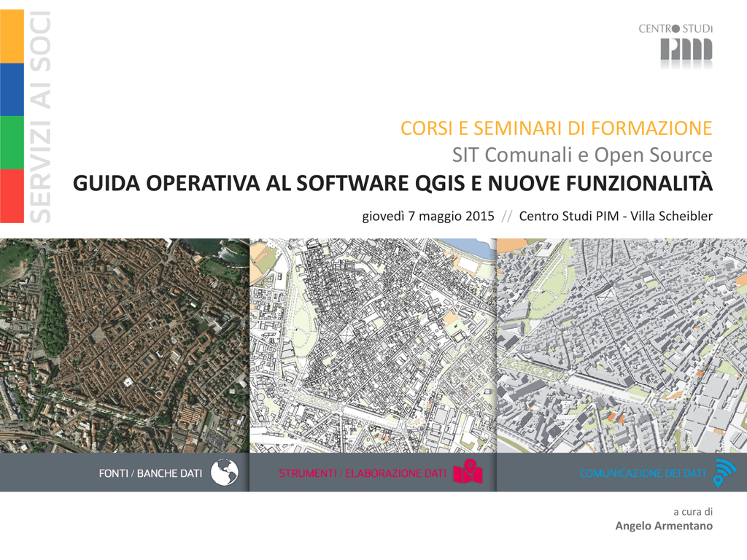Click the vertical 'SERVIZI AI SOCI' text
Viewport: 747px width, 560px height.
pos(40,117)
